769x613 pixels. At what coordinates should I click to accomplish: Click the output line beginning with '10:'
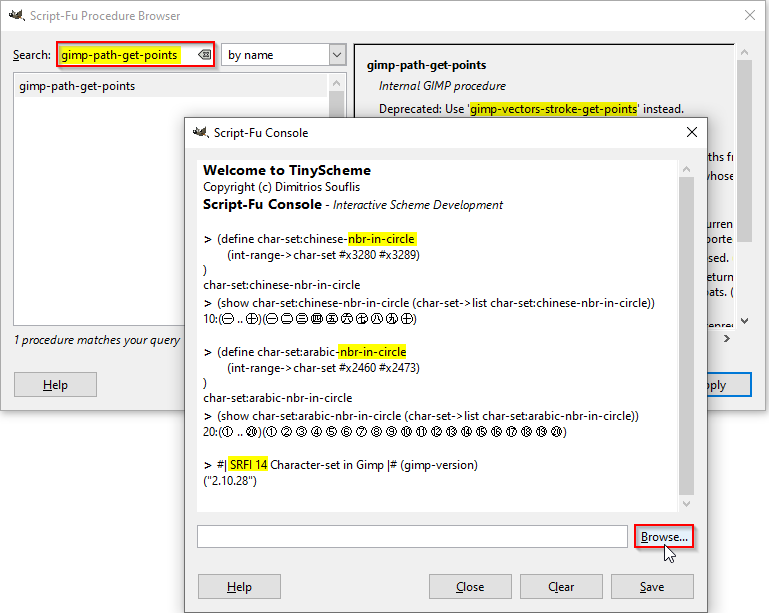pos(310,319)
